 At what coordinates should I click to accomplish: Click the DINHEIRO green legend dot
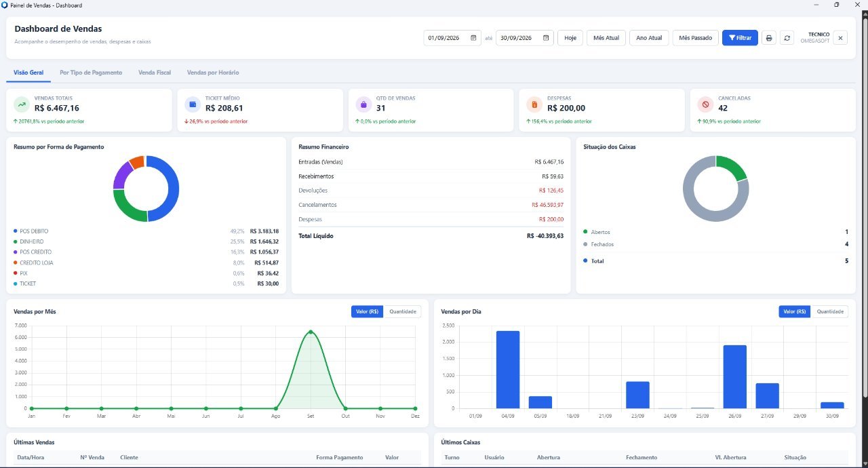point(16,241)
